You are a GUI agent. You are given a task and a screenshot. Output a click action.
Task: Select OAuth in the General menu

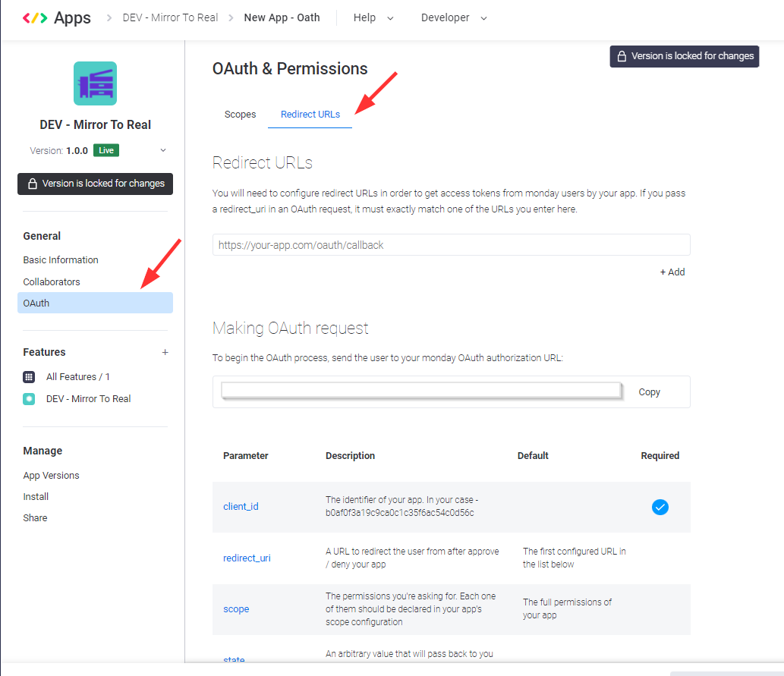(x=95, y=303)
